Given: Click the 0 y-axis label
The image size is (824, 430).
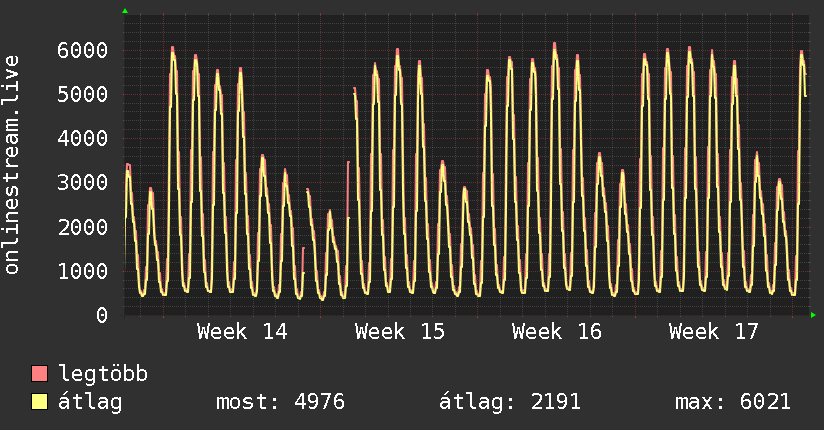Looking at the screenshot, I should pos(102,315).
